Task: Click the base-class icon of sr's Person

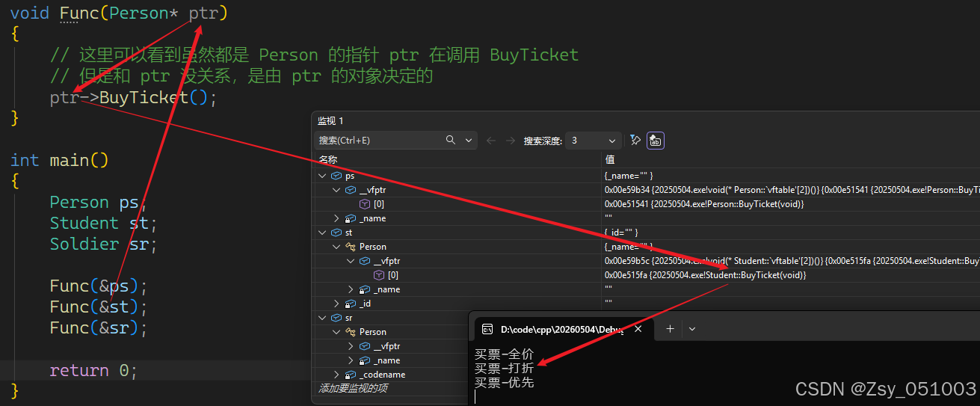Action: click(351, 332)
